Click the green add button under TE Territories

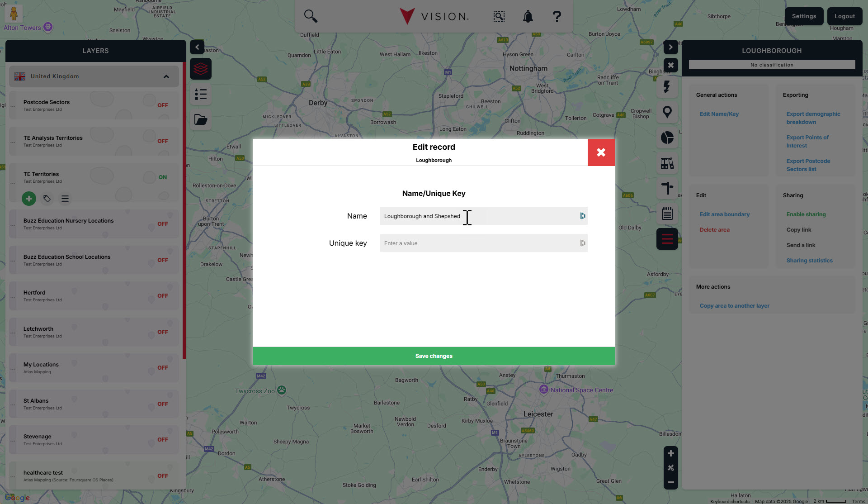[29, 199]
